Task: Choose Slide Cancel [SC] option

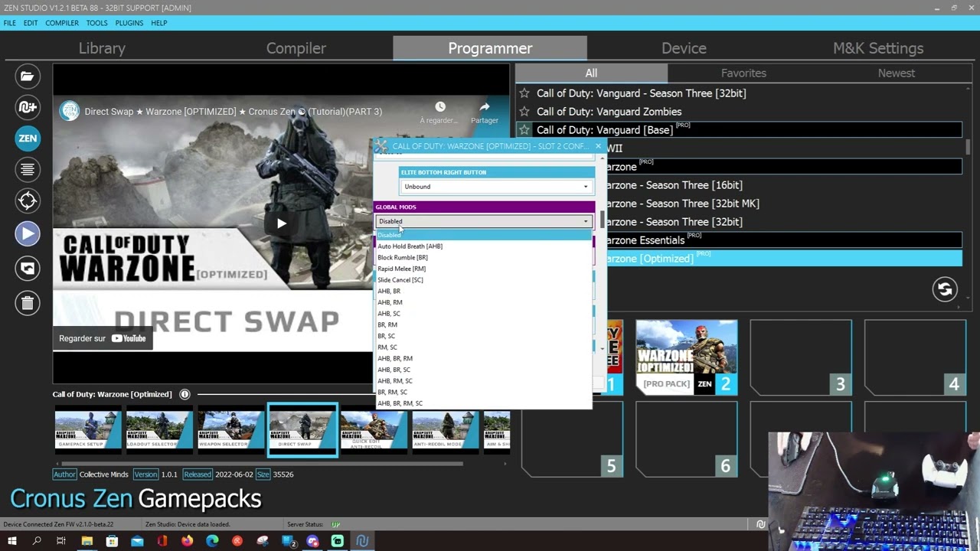Action: pyautogui.click(x=483, y=280)
